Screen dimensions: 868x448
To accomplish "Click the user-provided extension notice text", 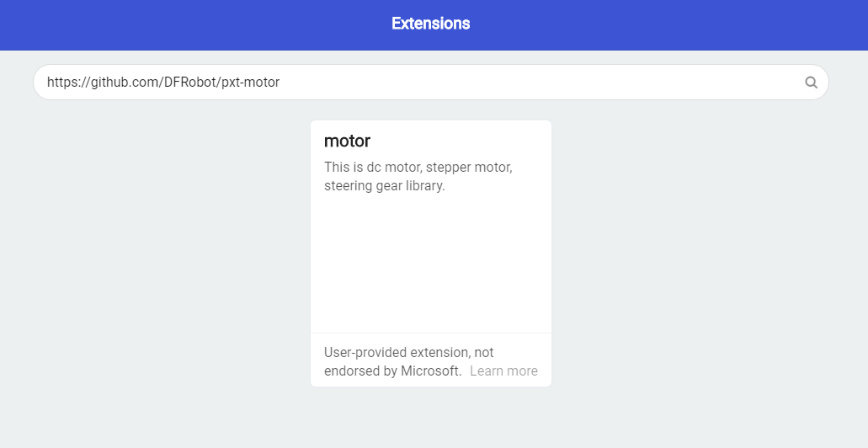I will point(408,353).
